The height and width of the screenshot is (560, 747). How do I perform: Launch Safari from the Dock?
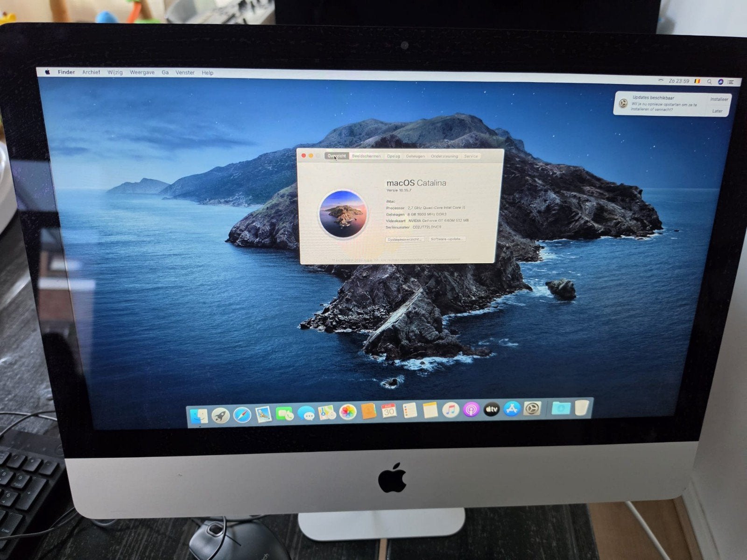pos(242,414)
